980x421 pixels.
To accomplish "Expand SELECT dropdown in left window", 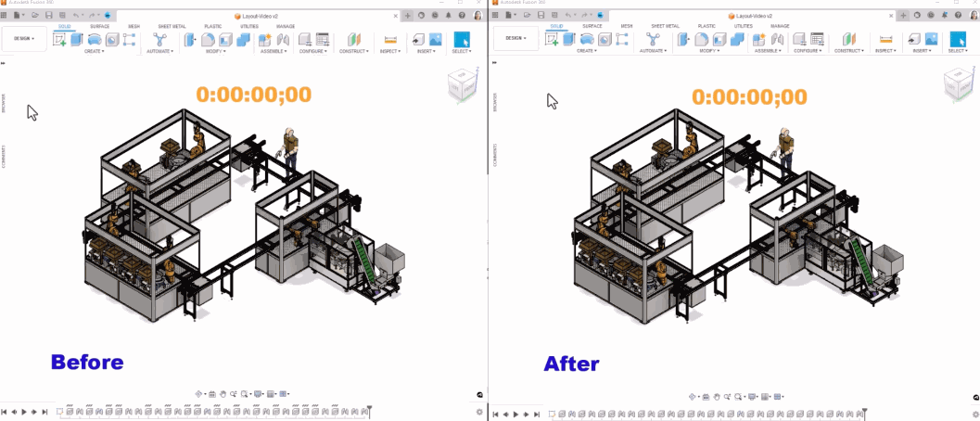I will [461, 51].
